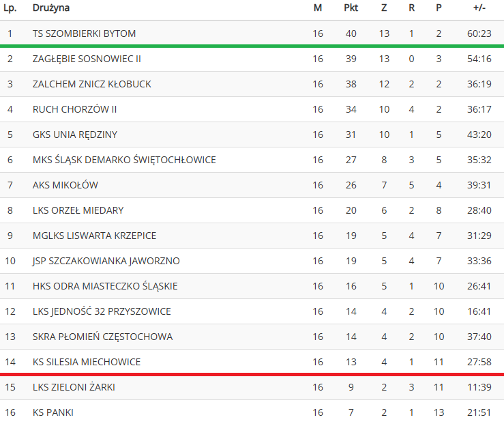The width and height of the screenshot is (504, 424).
Task: Select ZAGŁĘBIE SOSNOWIEC II team name
Action: [x=87, y=59]
